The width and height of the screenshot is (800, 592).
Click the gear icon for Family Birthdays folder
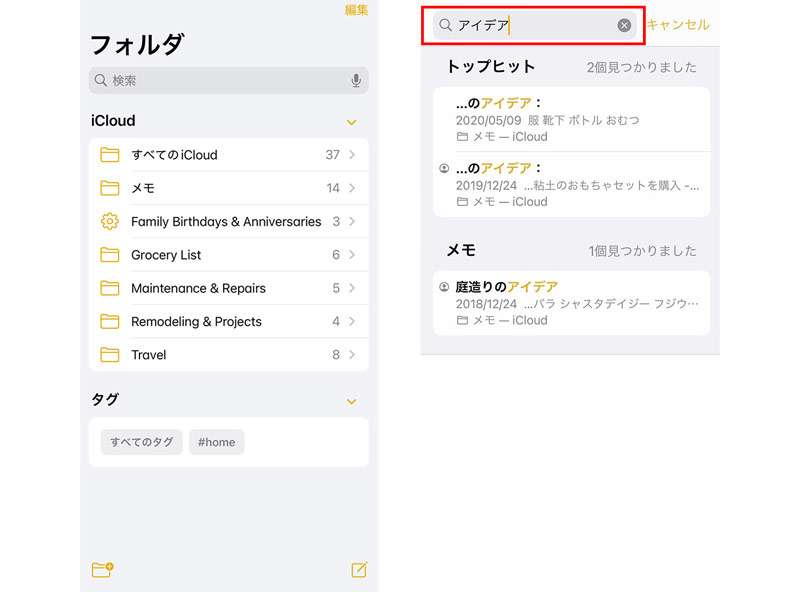coord(110,222)
